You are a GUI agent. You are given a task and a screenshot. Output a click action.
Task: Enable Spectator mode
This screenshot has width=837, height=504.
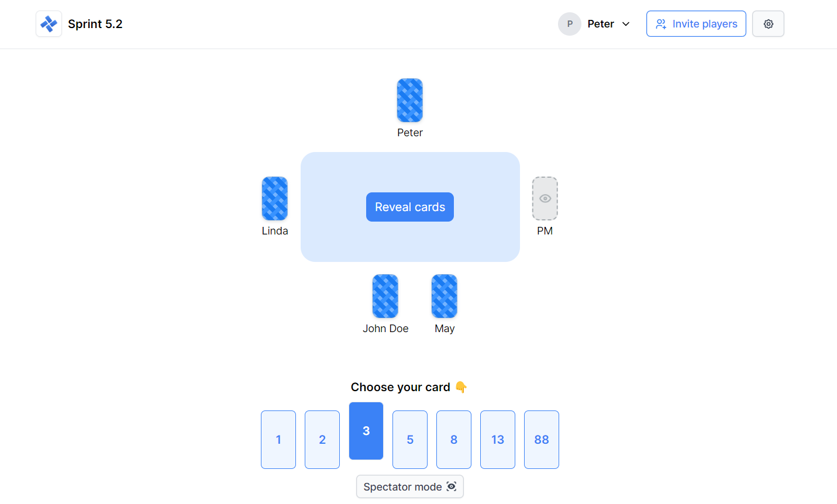click(x=409, y=486)
